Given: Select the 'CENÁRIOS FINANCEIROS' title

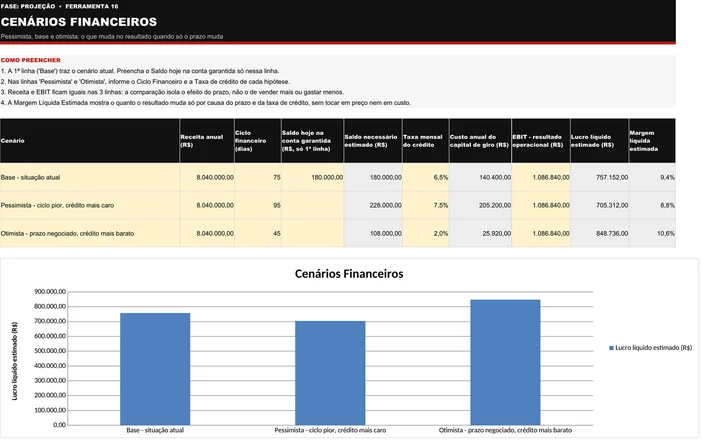Looking at the screenshot, I should (x=79, y=22).
